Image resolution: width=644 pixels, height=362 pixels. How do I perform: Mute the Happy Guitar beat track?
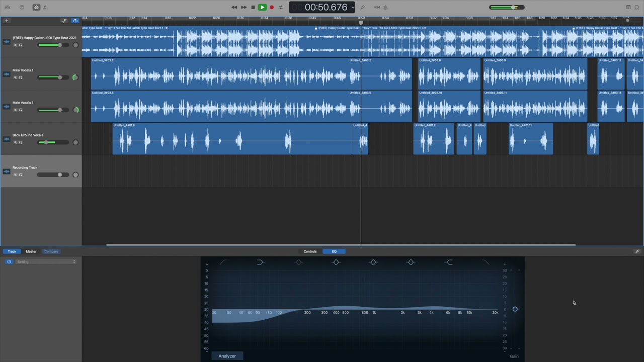click(15, 45)
